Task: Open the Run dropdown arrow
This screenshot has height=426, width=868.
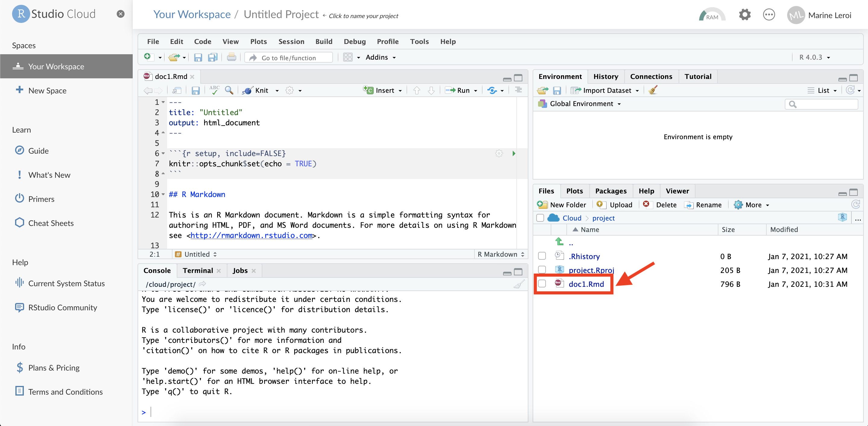Action: [x=475, y=90]
